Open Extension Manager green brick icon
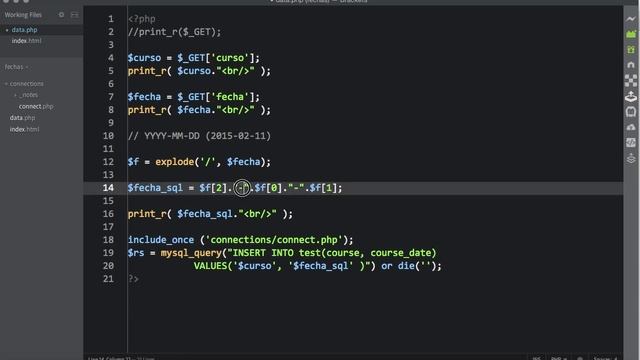 point(631,34)
